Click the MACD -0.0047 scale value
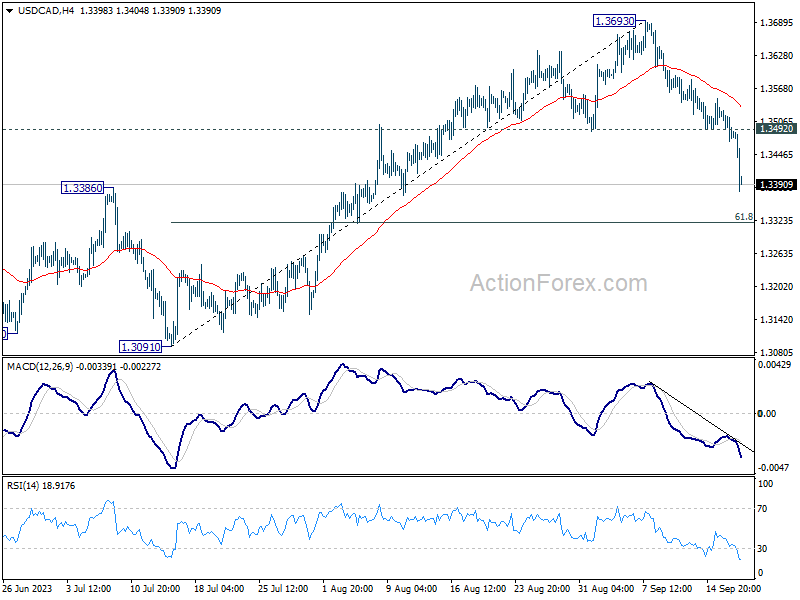 [x=773, y=467]
